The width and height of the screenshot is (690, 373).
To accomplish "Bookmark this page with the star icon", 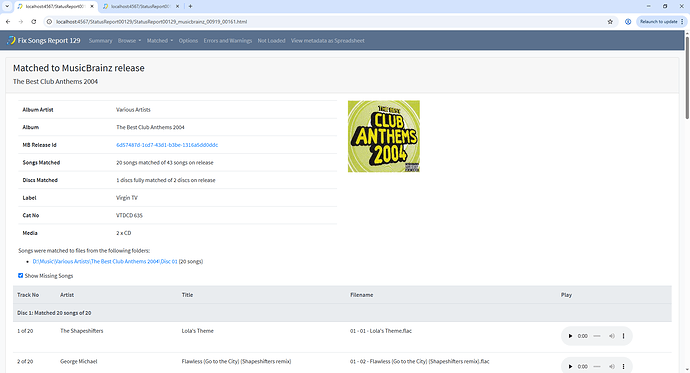I will click(x=610, y=22).
